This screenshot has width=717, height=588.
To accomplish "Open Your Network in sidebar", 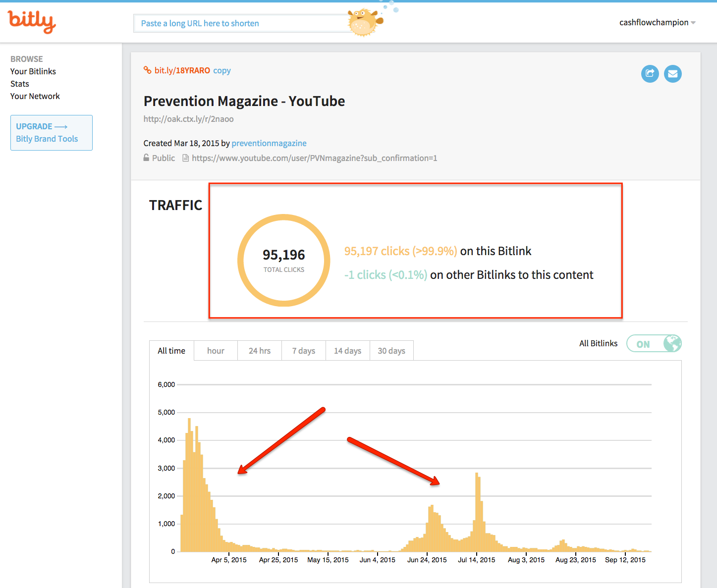I will coord(35,96).
